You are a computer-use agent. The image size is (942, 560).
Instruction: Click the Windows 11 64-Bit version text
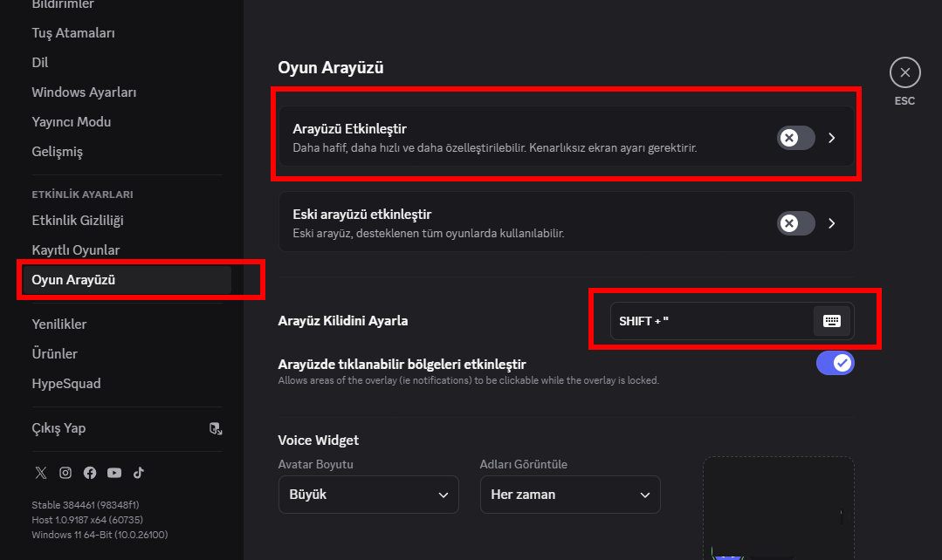[x=100, y=535]
